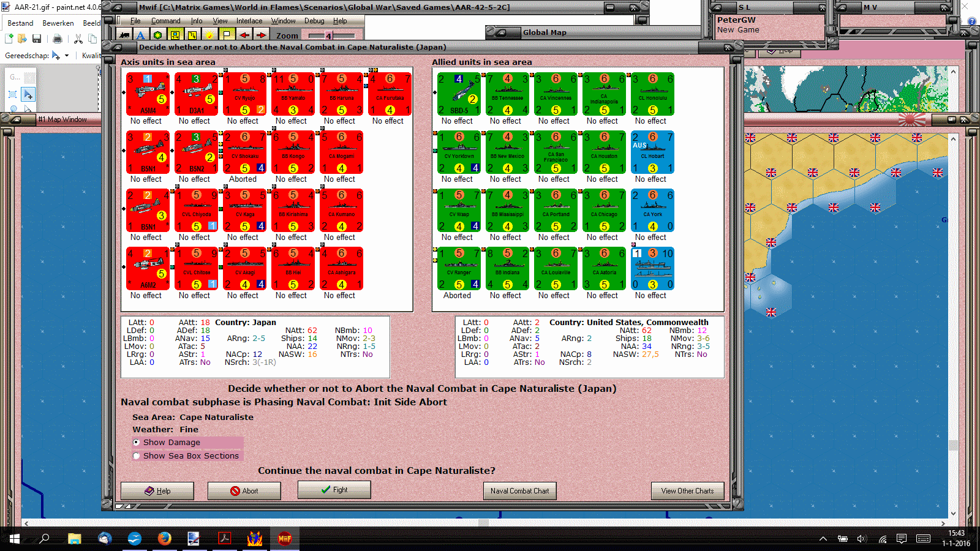Select the CA York cruiser unit
The width and height of the screenshot is (980, 551).
click(652, 210)
